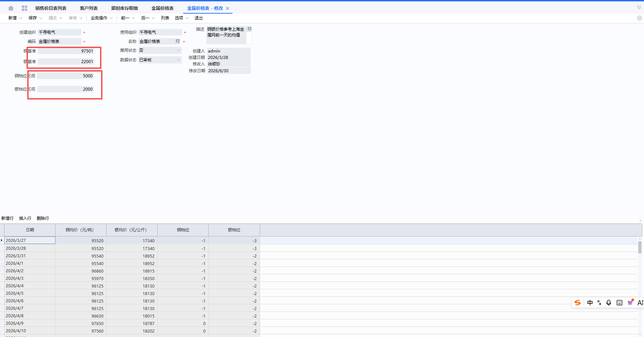Select date cell 2026/4/2

tap(30, 271)
